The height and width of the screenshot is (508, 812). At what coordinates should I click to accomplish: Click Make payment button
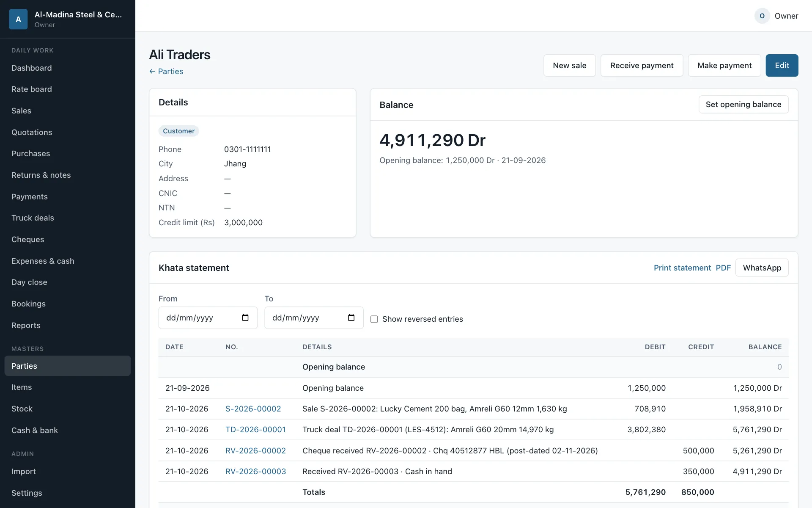click(x=724, y=66)
